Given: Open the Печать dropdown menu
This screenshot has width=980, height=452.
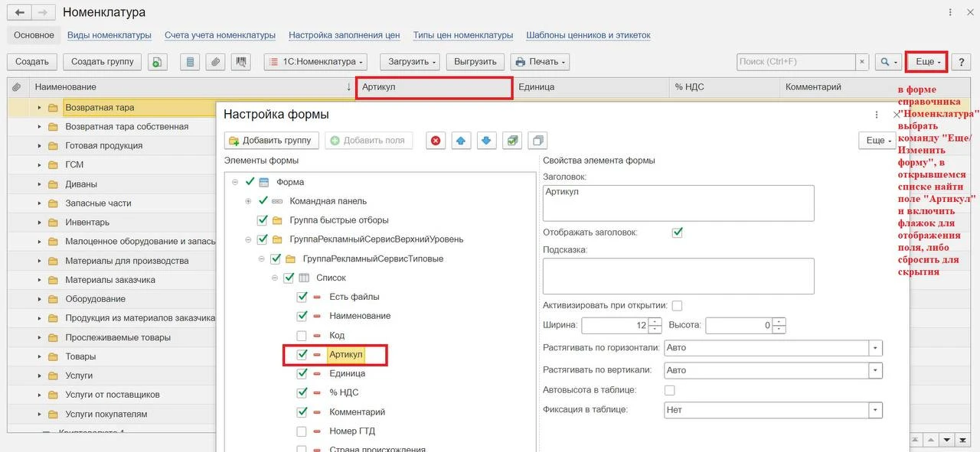Looking at the screenshot, I should point(540,62).
